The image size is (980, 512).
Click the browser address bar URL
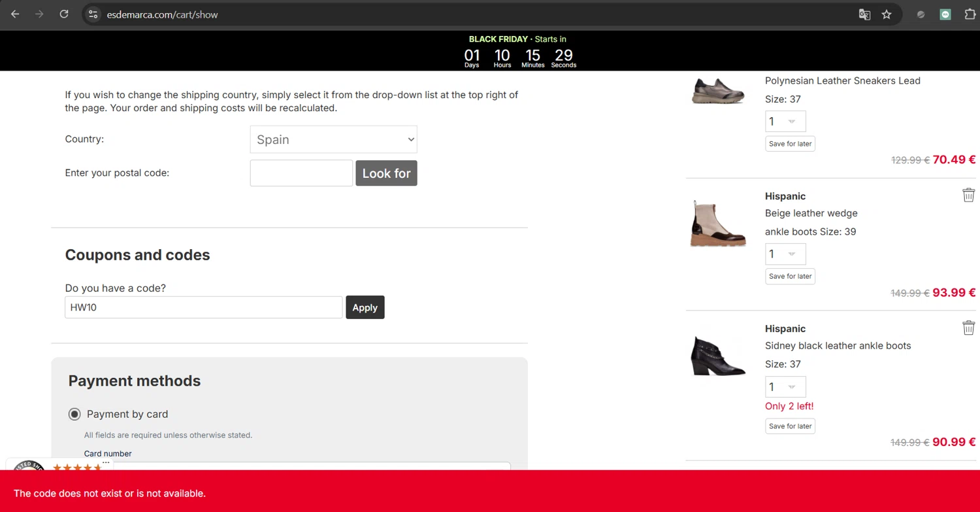[x=163, y=14]
